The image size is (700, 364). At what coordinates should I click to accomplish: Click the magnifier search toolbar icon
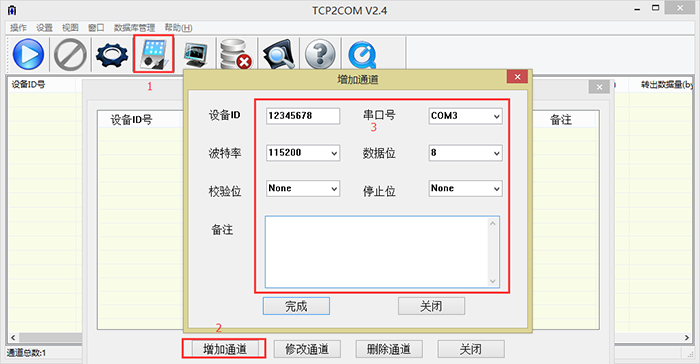278,54
